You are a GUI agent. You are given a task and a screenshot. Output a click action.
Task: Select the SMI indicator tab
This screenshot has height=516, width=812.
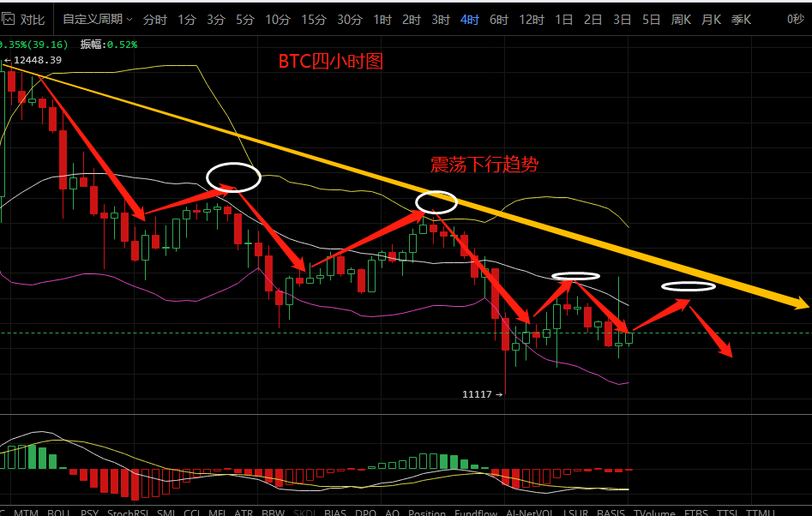click(x=166, y=513)
